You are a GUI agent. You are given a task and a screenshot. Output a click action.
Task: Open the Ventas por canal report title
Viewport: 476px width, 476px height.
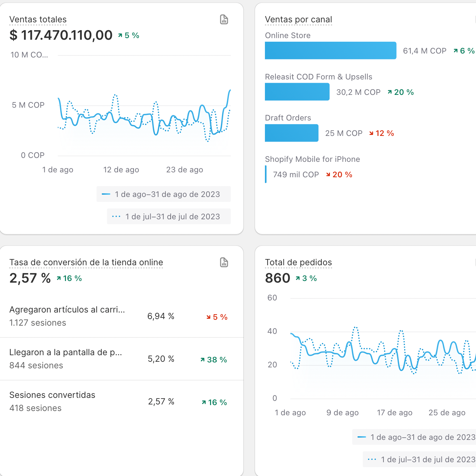point(298,20)
